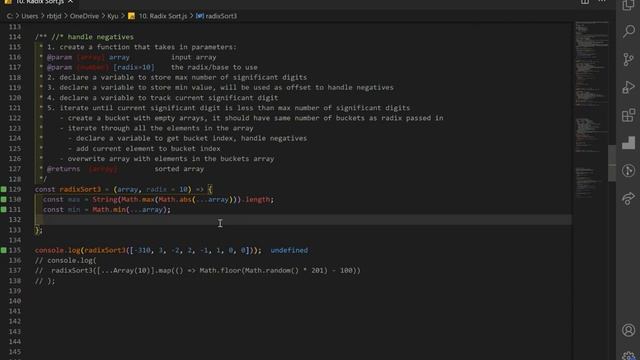The image size is (640, 360).
Task: Click the JS file icon in breadcrumb
Action: pyautogui.click(x=131, y=16)
